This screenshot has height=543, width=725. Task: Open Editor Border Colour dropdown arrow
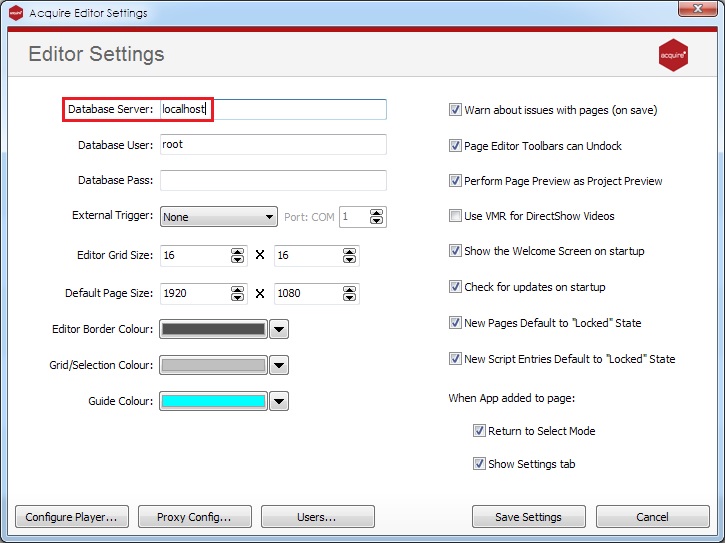coord(279,329)
